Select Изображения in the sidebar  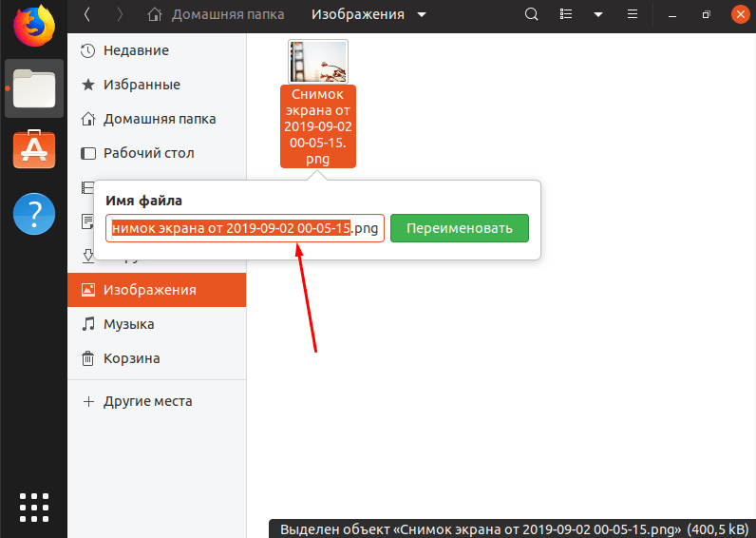(157, 290)
